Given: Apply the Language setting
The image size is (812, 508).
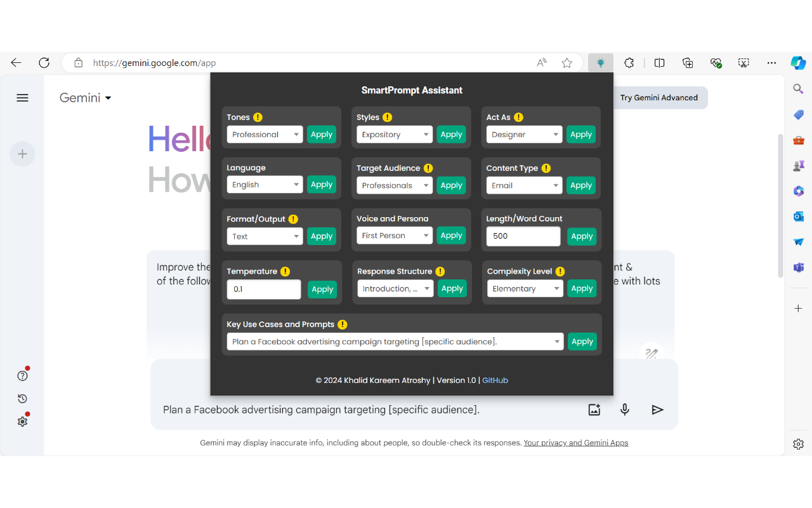Looking at the screenshot, I should click(322, 185).
